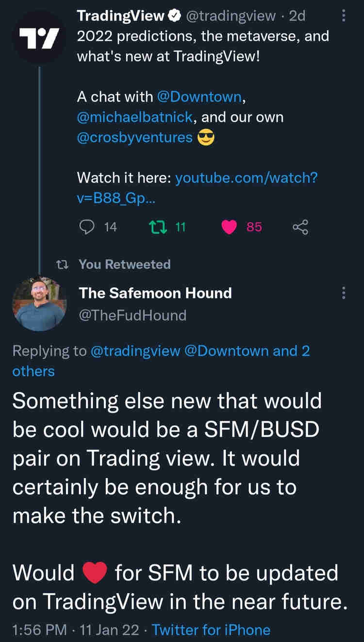Tap the pink heart like icon
Screen dimensions: 364x642
229,226
